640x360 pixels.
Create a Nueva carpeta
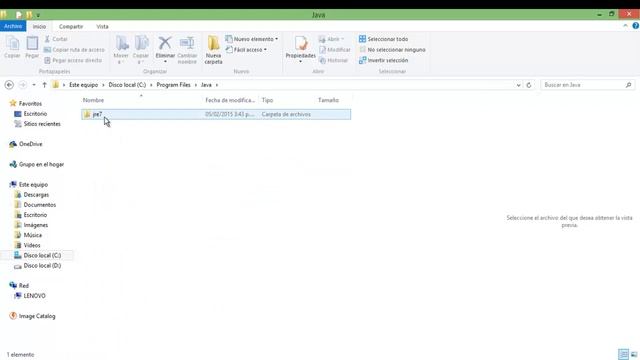coord(213,50)
